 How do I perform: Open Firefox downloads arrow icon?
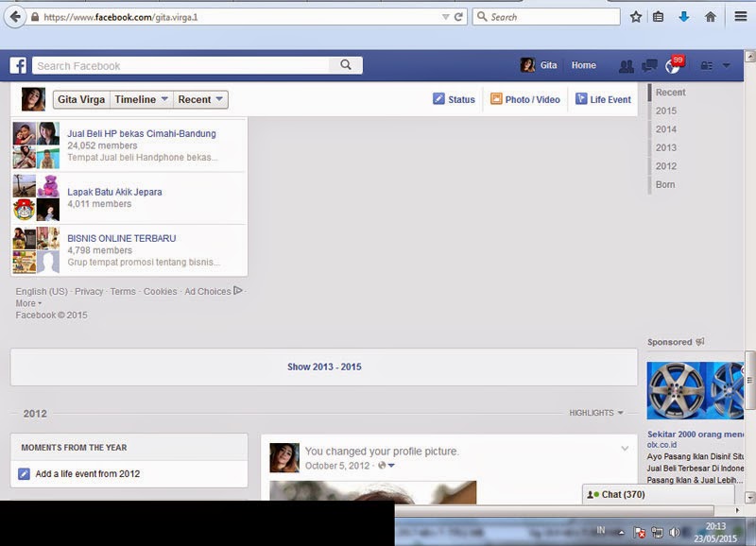coord(683,17)
